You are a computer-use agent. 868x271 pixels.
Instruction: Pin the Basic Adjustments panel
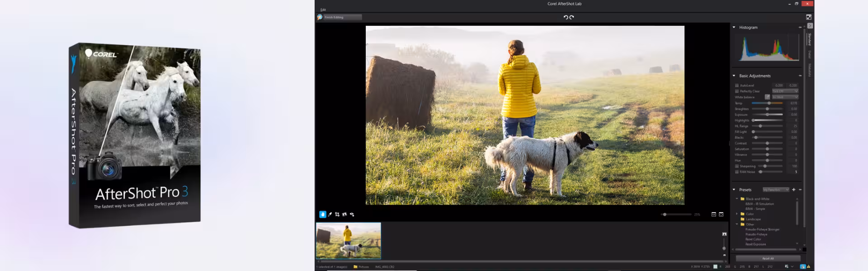point(800,76)
